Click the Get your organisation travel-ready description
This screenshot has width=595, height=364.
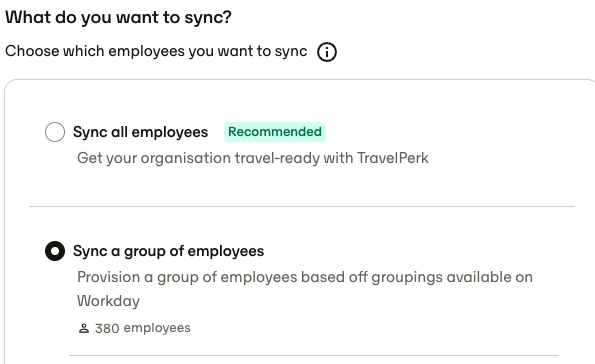click(x=253, y=158)
